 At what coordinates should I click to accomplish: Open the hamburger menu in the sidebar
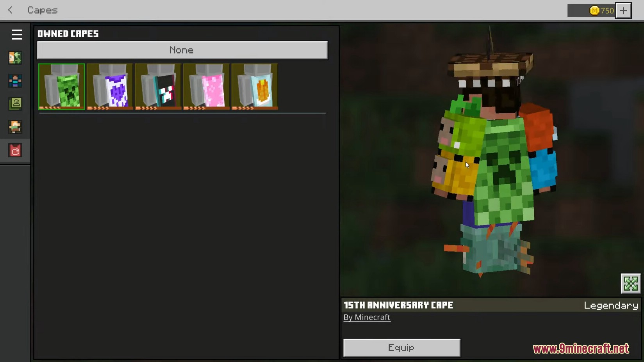pos(17,35)
